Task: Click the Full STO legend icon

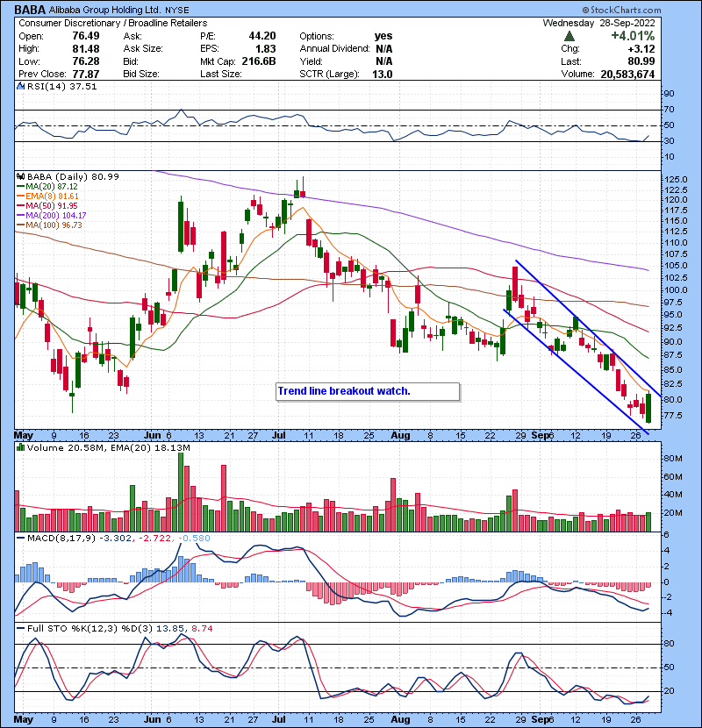Action: click(x=19, y=629)
